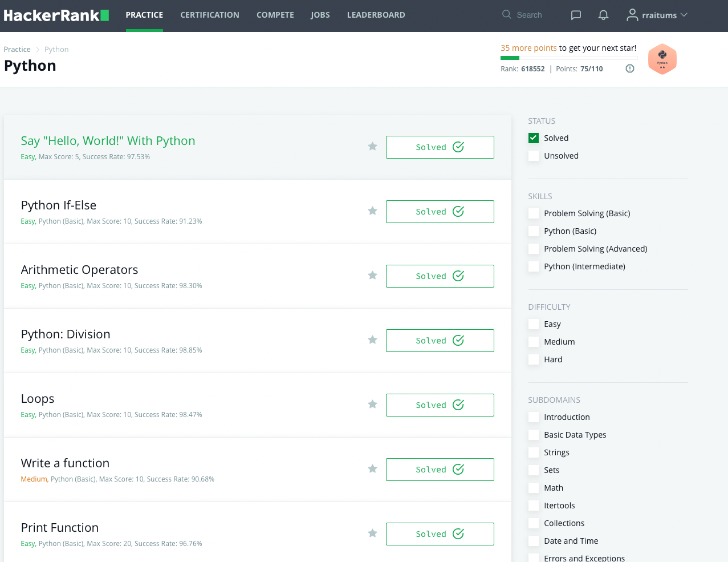Star the Print Function challenge
Image resolution: width=728 pixels, height=562 pixels.
click(x=372, y=533)
